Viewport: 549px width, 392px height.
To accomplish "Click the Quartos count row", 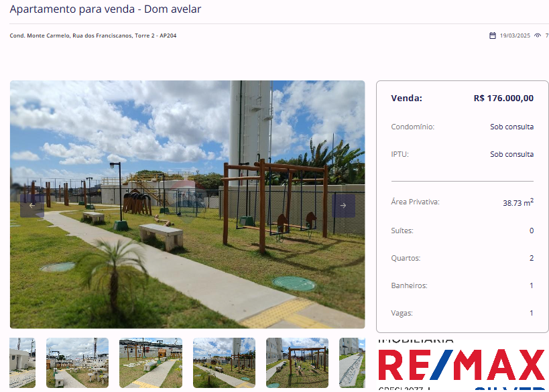I will click(x=462, y=258).
